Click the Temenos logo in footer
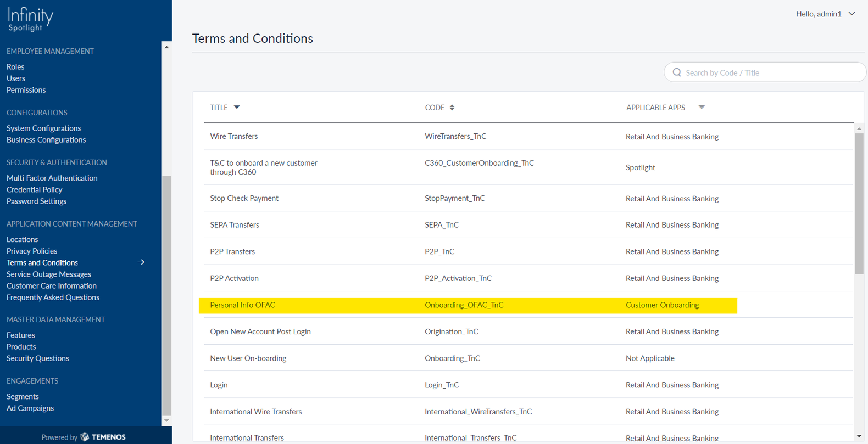This screenshot has height=444, width=868. [103, 437]
